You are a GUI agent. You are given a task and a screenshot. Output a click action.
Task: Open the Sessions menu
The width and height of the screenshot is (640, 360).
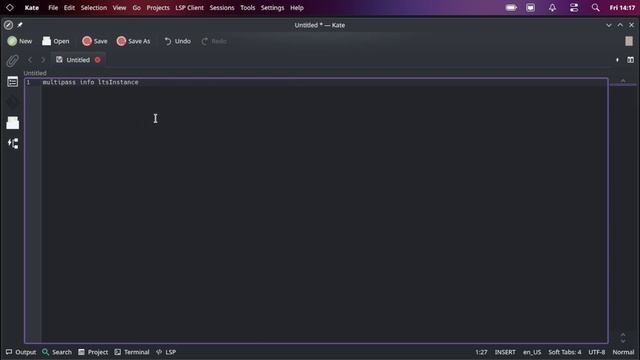pyautogui.click(x=222, y=8)
